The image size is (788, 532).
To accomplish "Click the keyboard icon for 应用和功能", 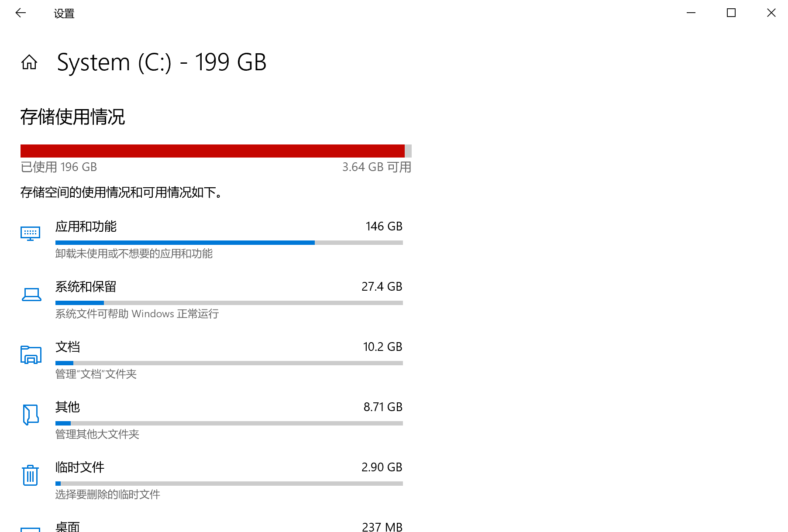I will (x=31, y=233).
